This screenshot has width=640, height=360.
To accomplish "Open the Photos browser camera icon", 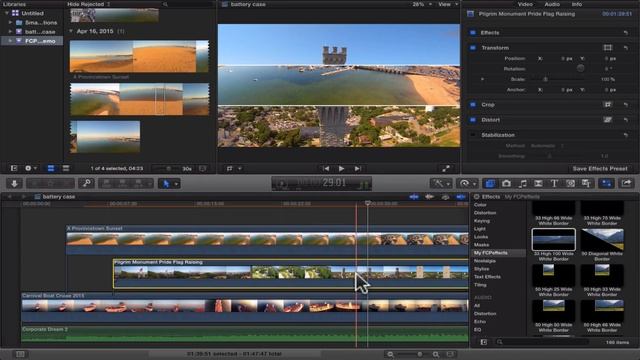I will 506,184.
